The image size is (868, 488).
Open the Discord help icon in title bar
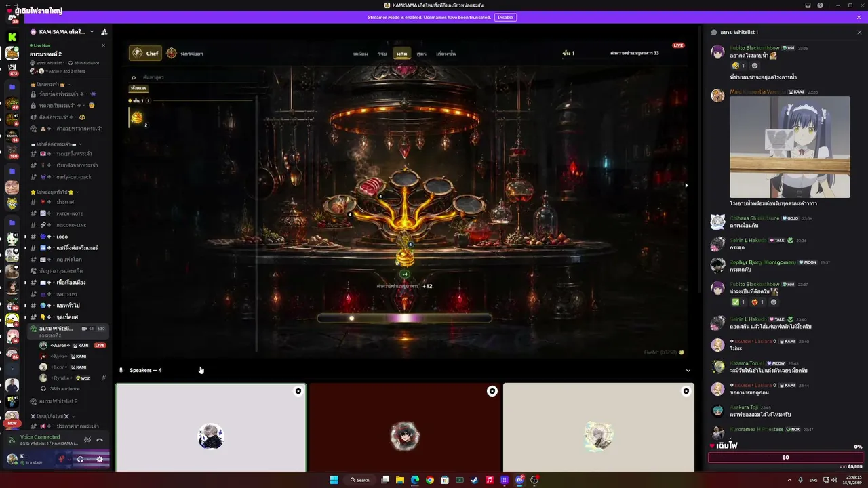820,5
